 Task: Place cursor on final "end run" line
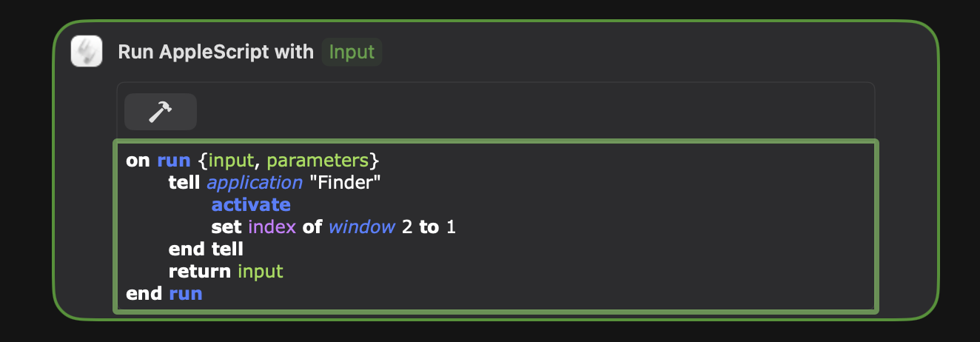[164, 293]
